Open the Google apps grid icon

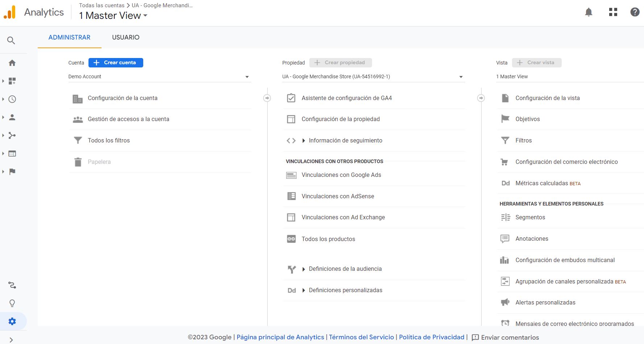click(x=613, y=12)
